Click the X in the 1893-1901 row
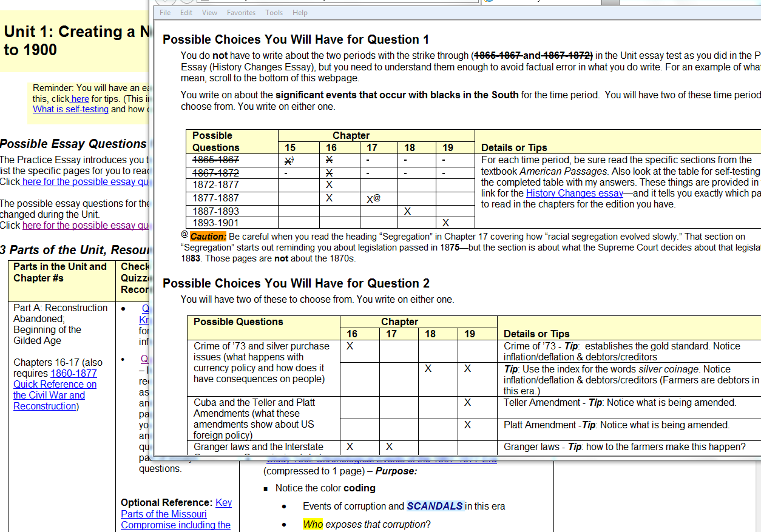Viewport: 761px width, 532px height. tap(446, 223)
